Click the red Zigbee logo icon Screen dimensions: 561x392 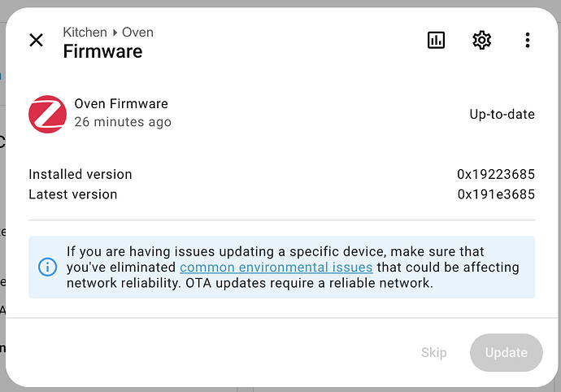47,114
